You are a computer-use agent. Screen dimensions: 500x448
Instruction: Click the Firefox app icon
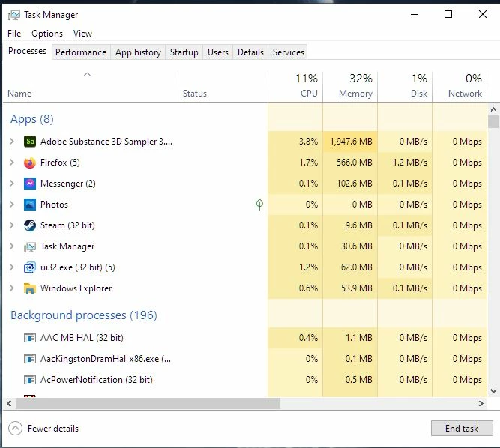[30, 163]
